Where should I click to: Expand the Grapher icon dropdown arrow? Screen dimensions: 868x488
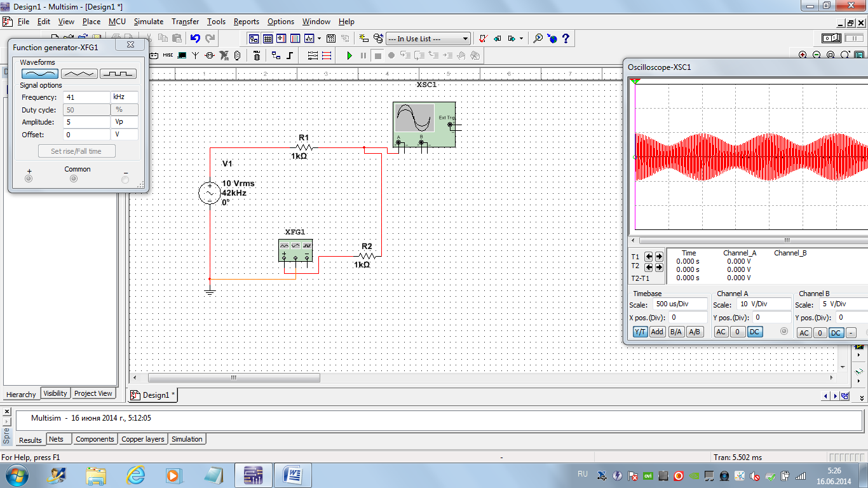pyautogui.click(x=319, y=38)
